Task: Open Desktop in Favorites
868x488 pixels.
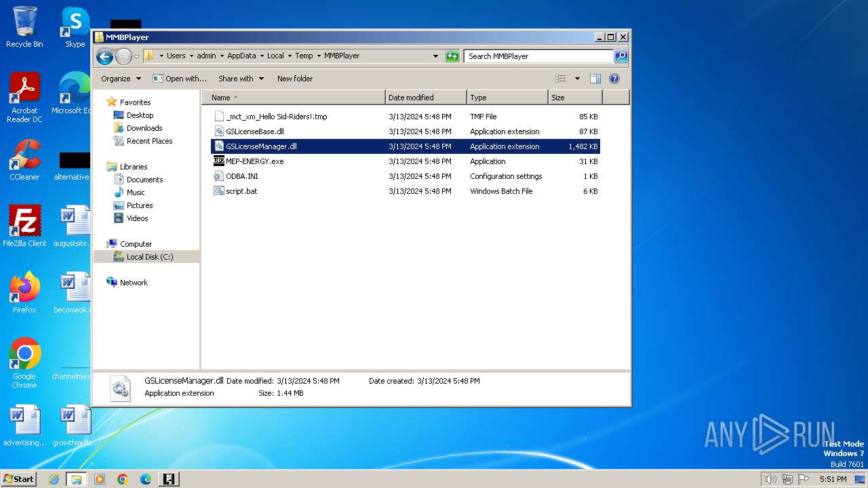Action: (x=140, y=115)
